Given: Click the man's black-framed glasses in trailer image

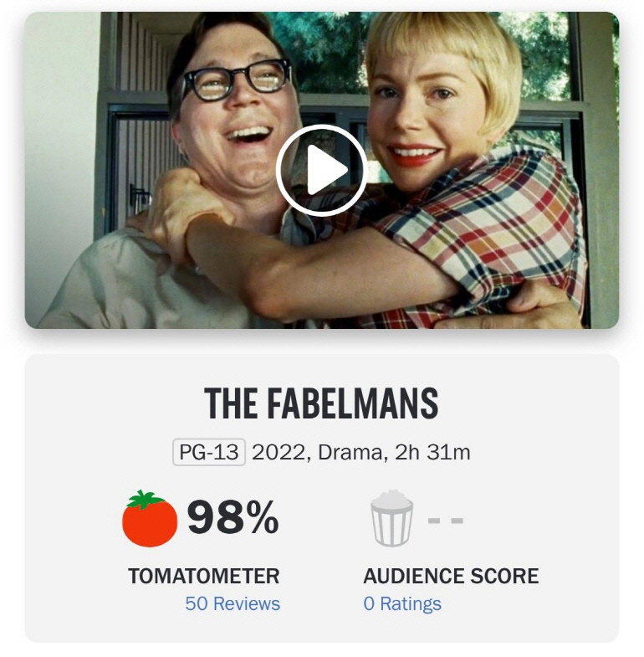Looking at the screenshot, I should 236,80.
